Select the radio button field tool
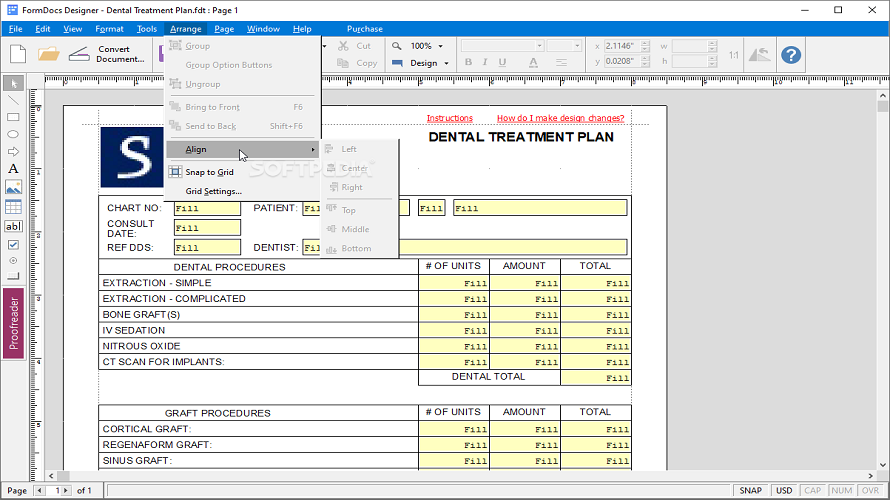The height and width of the screenshot is (500, 890). click(13, 260)
